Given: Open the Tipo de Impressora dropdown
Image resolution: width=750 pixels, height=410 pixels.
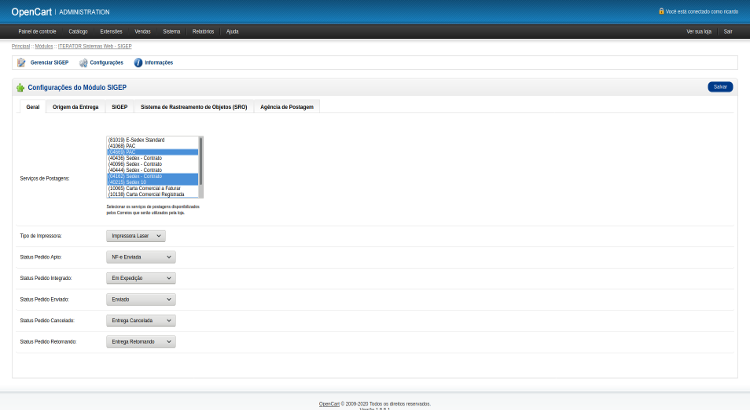Looking at the screenshot, I should [x=136, y=236].
